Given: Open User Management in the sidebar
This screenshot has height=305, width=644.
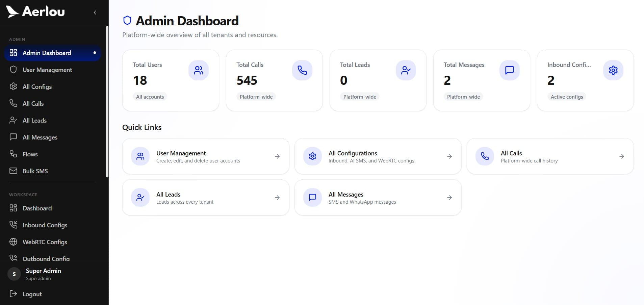Looking at the screenshot, I should (x=47, y=70).
